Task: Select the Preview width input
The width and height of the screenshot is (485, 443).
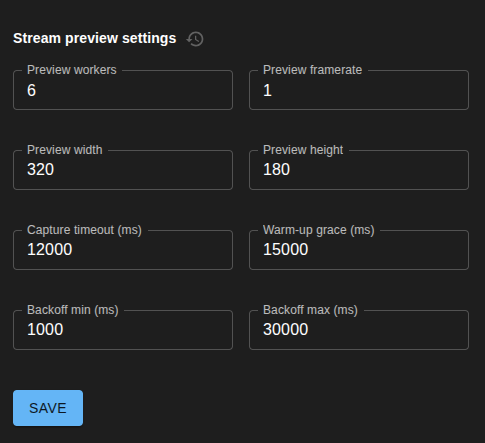Action: click(123, 170)
